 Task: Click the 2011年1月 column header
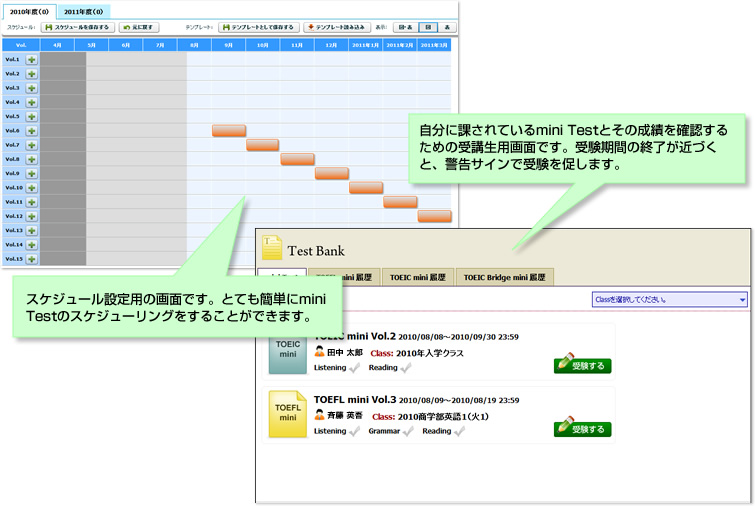[365, 45]
